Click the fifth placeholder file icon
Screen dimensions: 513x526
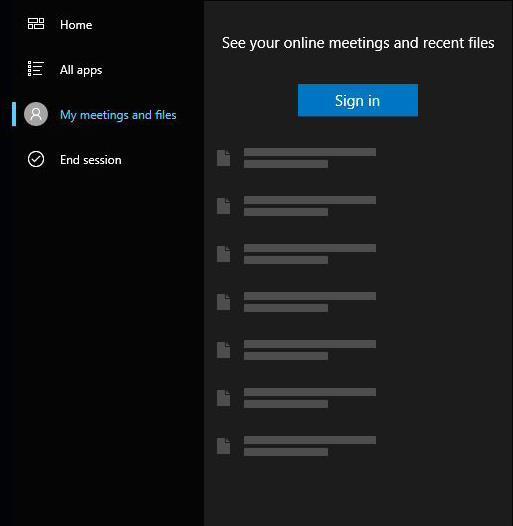pos(223,350)
